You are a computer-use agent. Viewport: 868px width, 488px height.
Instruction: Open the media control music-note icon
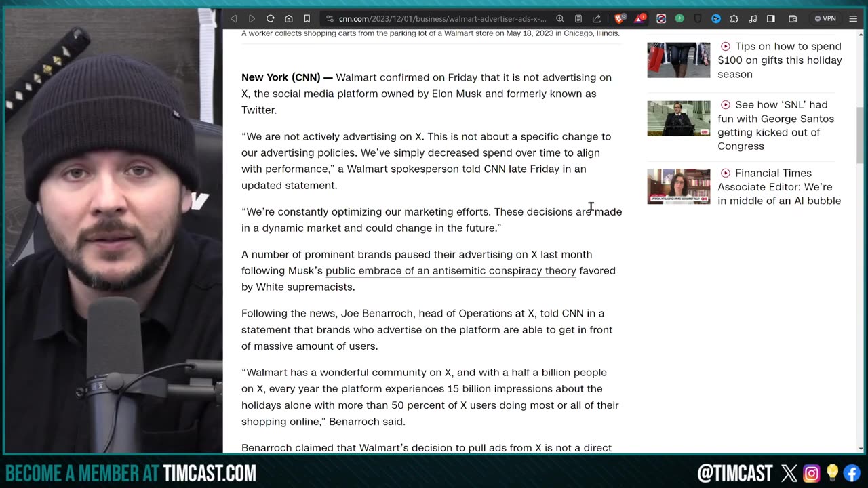click(x=753, y=19)
